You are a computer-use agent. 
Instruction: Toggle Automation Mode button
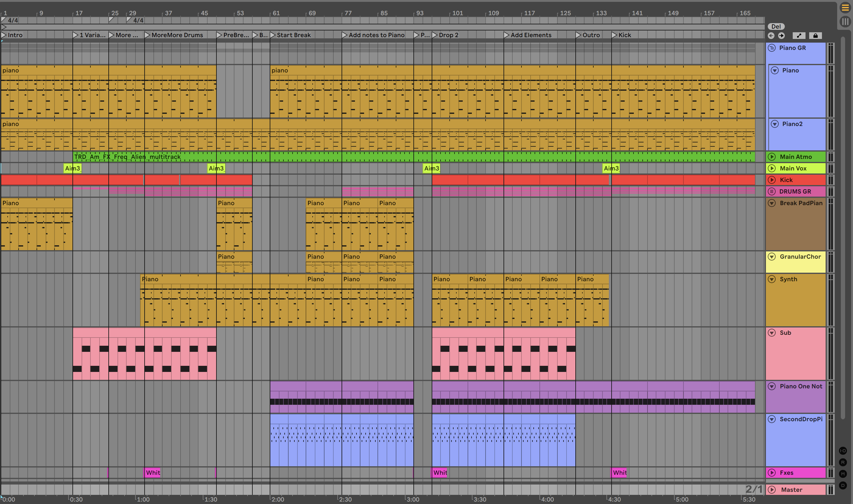click(799, 36)
